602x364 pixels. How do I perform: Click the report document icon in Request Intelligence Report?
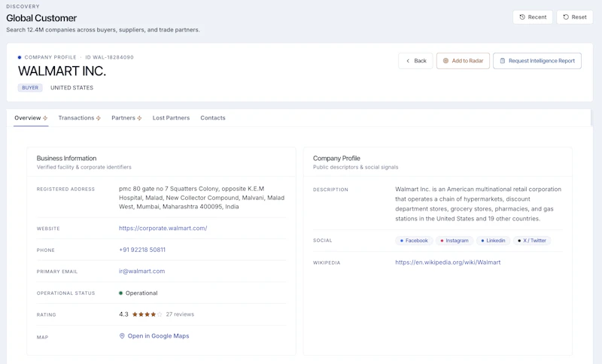click(x=503, y=61)
